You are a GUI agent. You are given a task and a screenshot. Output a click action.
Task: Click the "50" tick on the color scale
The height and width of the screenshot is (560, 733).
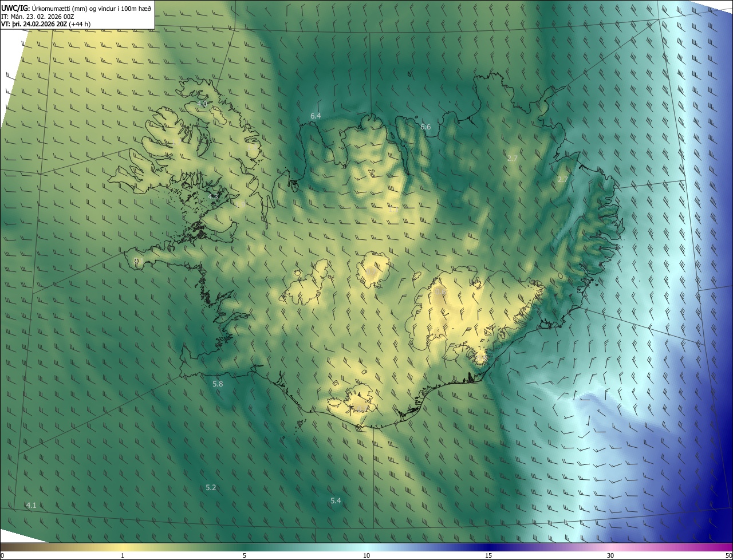point(728,556)
